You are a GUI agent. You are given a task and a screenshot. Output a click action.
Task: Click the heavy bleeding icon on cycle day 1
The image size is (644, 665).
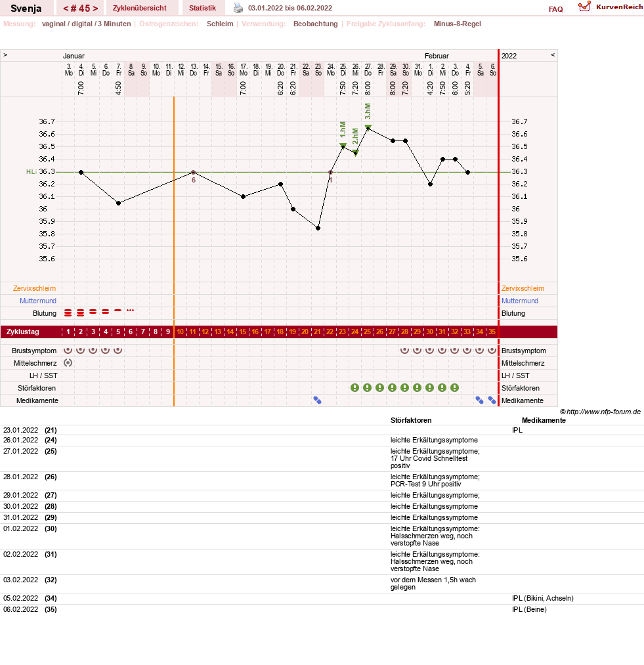click(x=68, y=313)
